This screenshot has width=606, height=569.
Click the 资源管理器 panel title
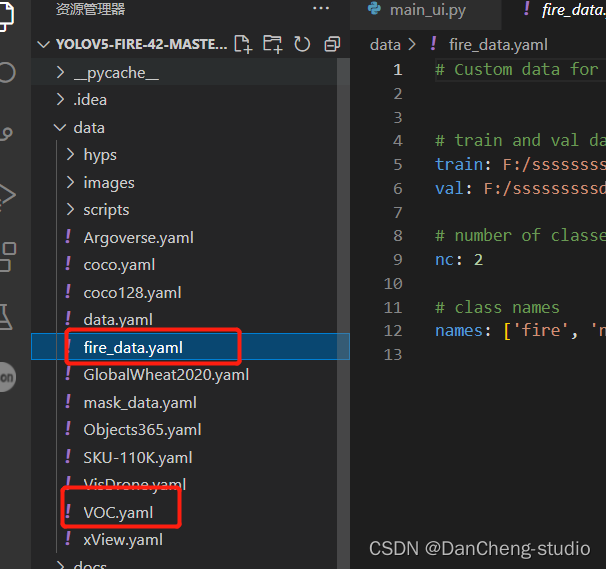pyautogui.click(x=90, y=9)
